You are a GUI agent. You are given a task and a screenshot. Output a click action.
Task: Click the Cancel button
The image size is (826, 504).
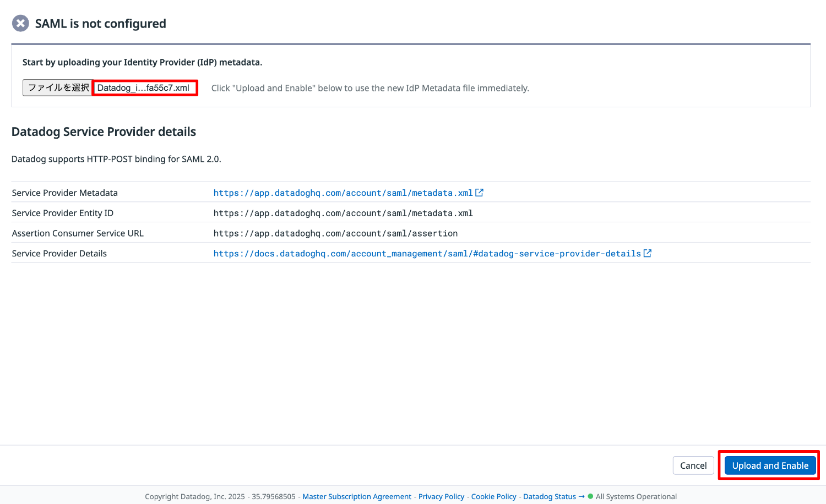pos(693,465)
